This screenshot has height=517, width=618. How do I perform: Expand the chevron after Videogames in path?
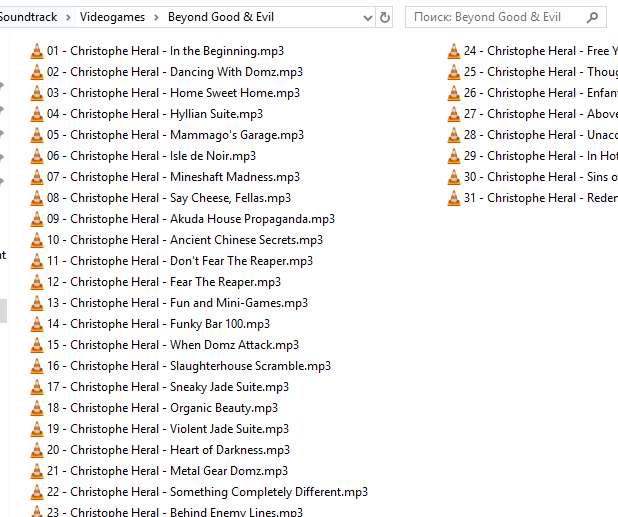pos(156,17)
